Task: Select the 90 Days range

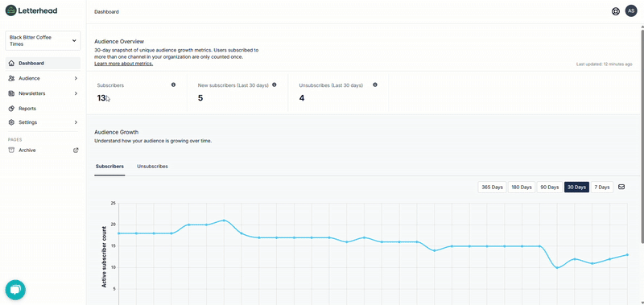Action: (550, 188)
